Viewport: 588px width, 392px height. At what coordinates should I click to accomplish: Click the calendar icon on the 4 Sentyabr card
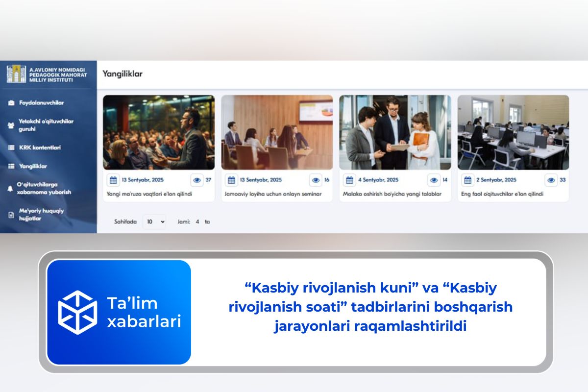coord(350,179)
